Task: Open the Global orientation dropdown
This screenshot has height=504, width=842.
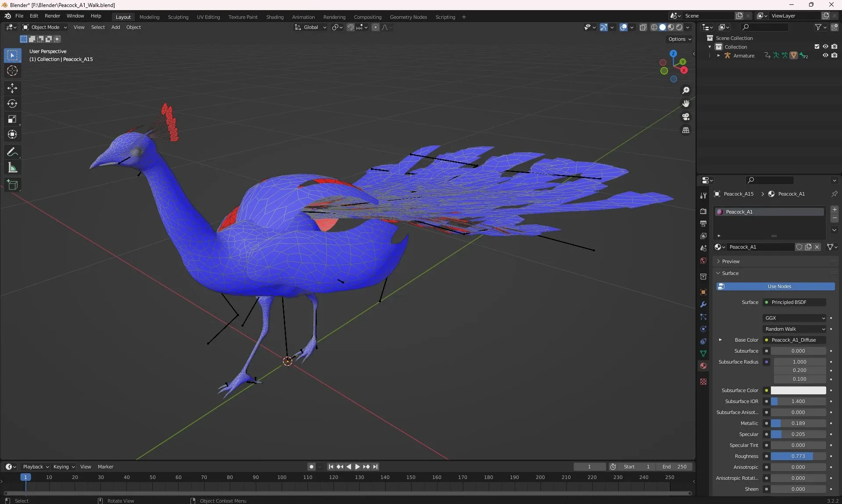Action: (x=311, y=27)
